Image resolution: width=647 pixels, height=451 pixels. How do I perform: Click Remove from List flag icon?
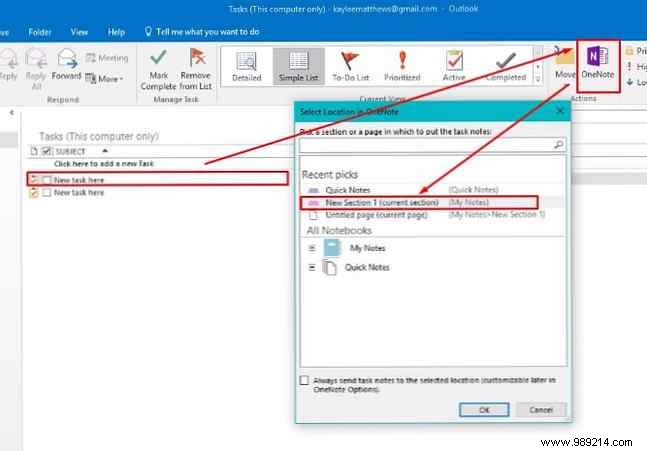(198, 57)
